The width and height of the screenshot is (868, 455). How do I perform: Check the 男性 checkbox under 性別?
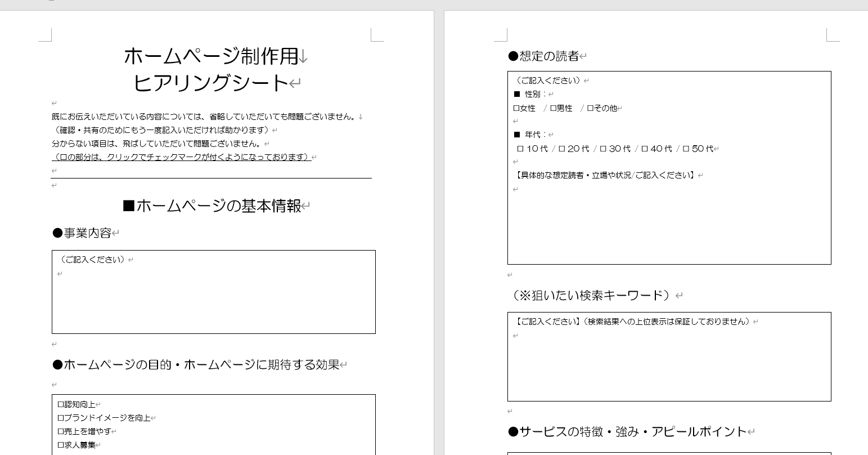pyautogui.click(x=553, y=108)
